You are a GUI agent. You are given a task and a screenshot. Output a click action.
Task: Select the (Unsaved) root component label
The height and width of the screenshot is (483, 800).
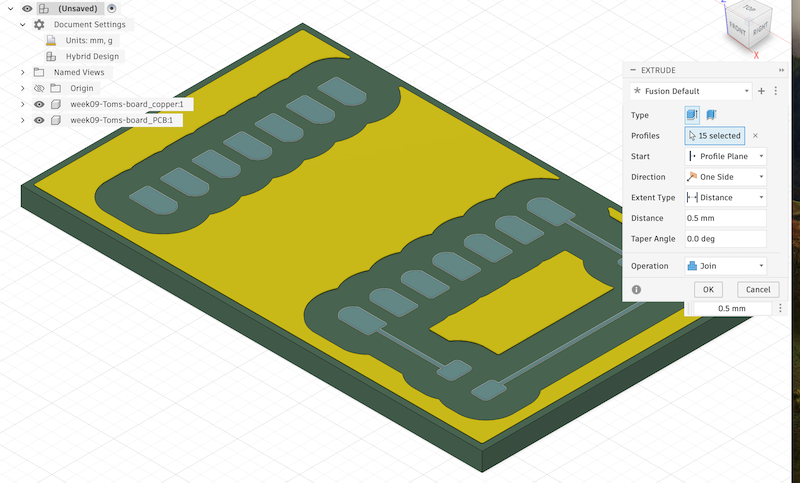[78, 9]
